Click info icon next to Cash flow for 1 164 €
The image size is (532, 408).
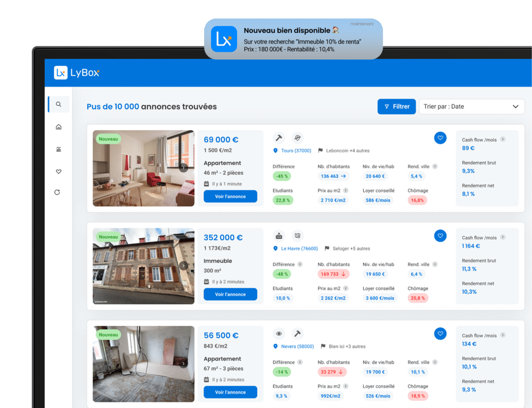(503, 237)
